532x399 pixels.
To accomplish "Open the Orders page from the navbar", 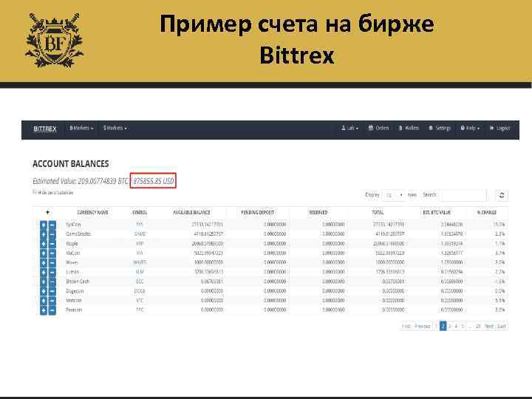I will (378, 129).
